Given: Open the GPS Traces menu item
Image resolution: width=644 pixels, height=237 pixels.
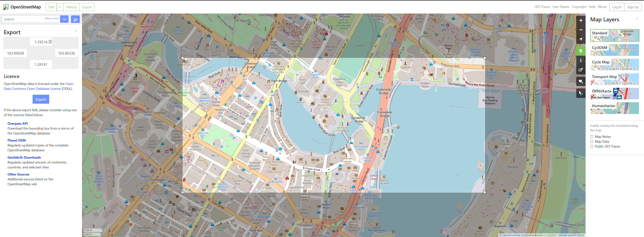Looking at the screenshot, I should pos(542,7).
